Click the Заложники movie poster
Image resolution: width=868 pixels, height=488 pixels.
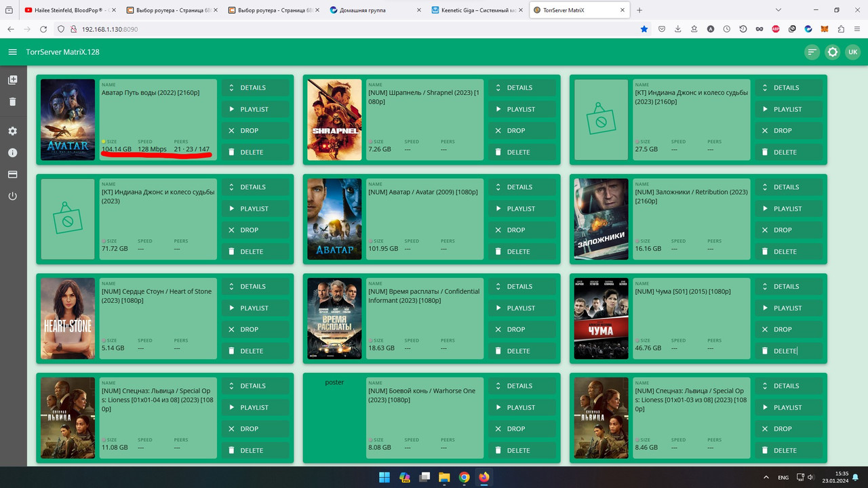(x=601, y=219)
